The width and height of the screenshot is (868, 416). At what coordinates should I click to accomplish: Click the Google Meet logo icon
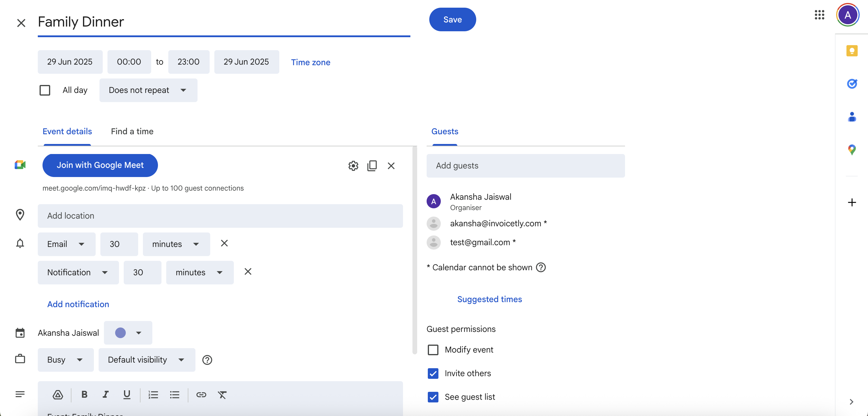[x=20, y=165]
